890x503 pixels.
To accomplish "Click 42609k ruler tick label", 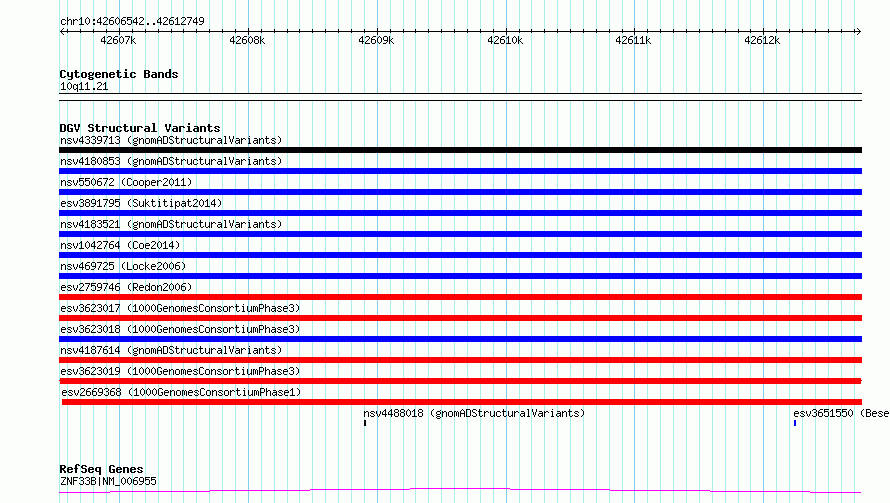I will pyautogui.click(x=376, y=40).
